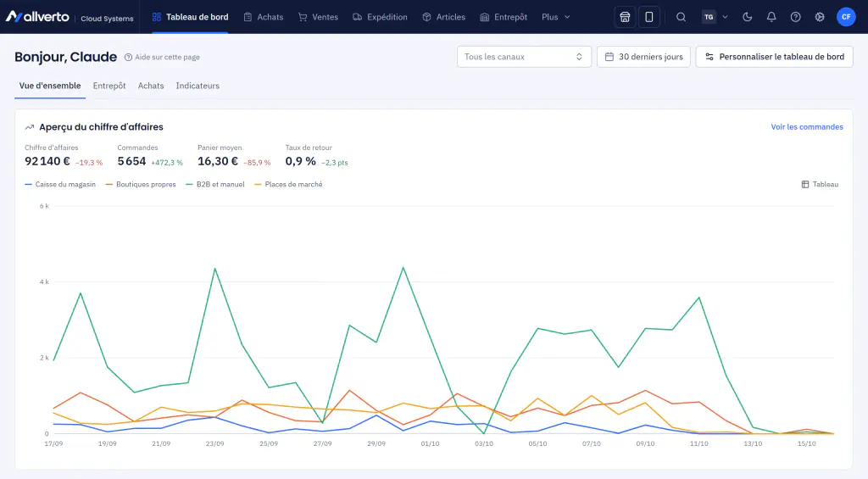Open the Achats top menu
Screen dimensions: 868x479
264,17
